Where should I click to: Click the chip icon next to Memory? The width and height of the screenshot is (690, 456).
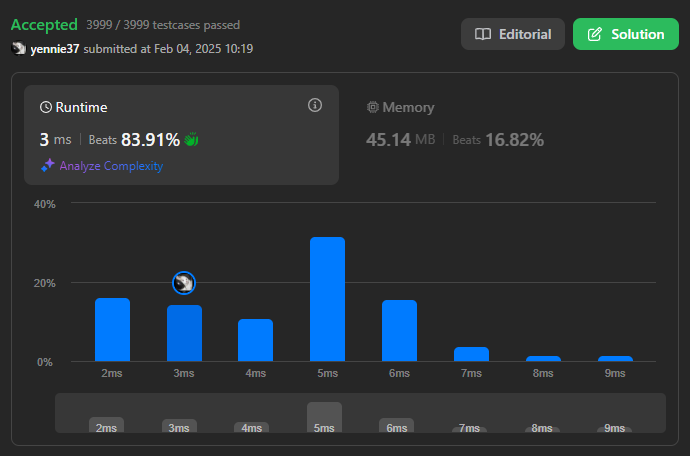(x=373, y=107)
